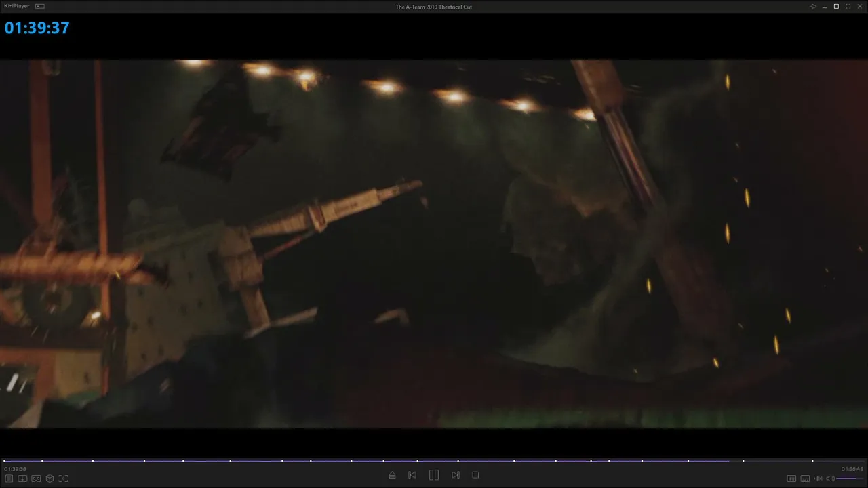Toggle the 3D cube mode icon
Image resolution: width=868 pixels, height=488 pixels.
(50, 479)
